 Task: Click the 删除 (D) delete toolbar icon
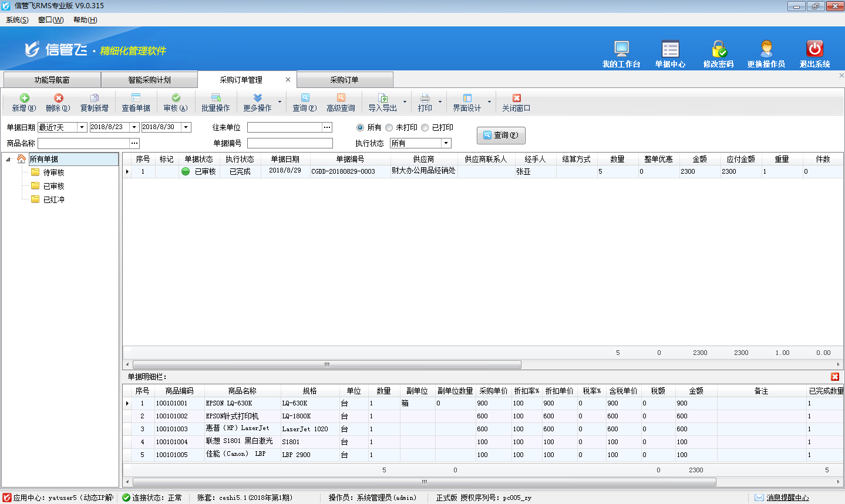pyautogui.click(x=58, y=98)
